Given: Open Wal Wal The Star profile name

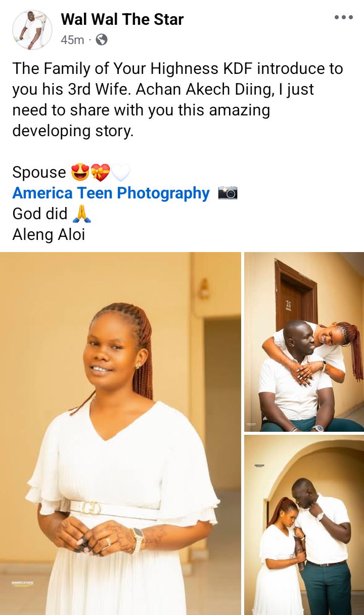Looking at the screenshot, I should coord(122,19).
